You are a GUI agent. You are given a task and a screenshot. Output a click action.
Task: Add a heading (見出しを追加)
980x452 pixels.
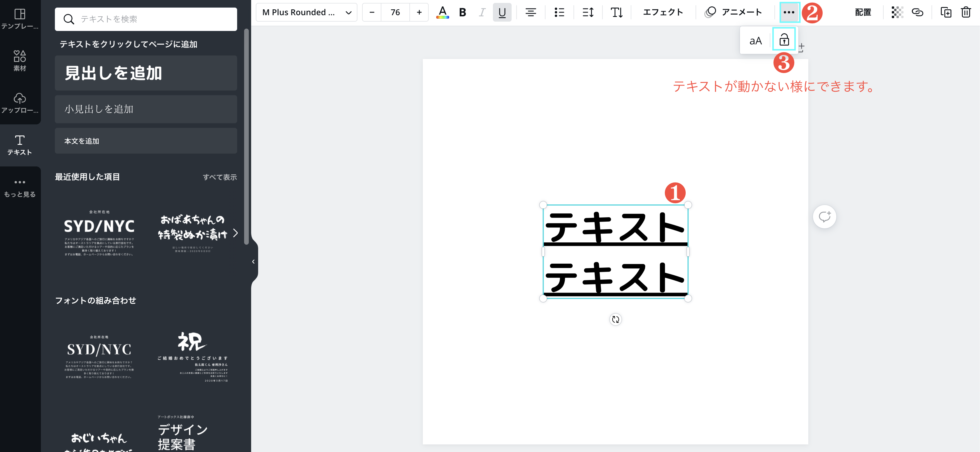click(146, 73)
